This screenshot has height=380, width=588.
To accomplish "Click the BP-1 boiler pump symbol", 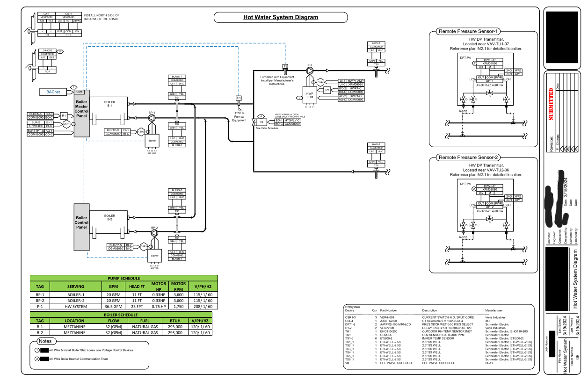I will click(x=152, y=119).
